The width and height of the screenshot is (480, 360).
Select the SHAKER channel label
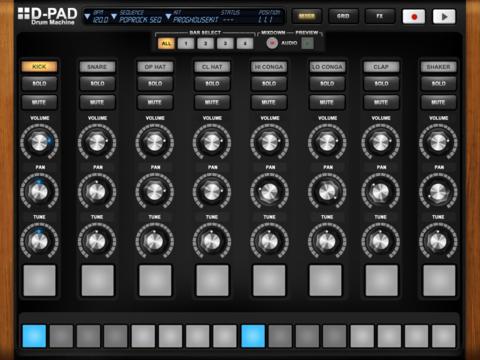[438, 67]
